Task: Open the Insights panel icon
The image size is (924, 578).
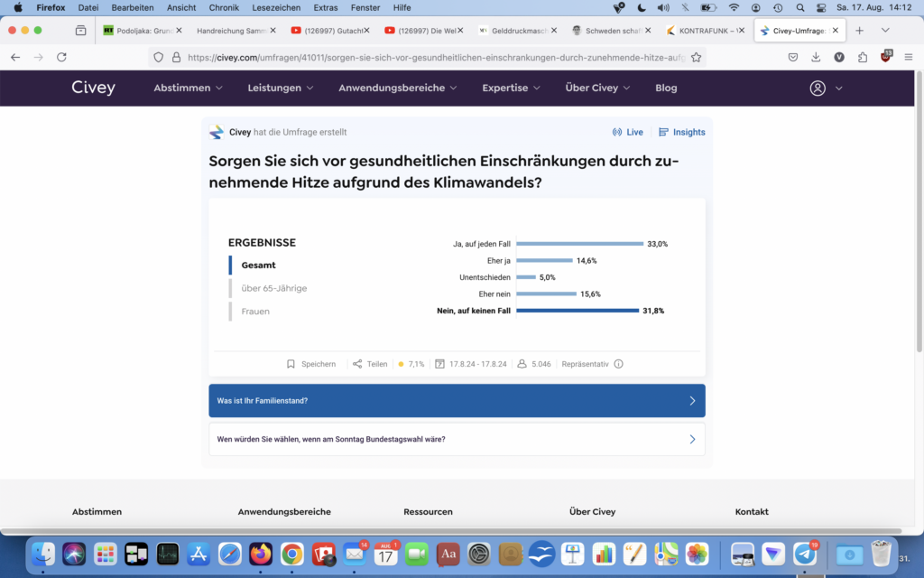Action: click(x=663, y=132)
